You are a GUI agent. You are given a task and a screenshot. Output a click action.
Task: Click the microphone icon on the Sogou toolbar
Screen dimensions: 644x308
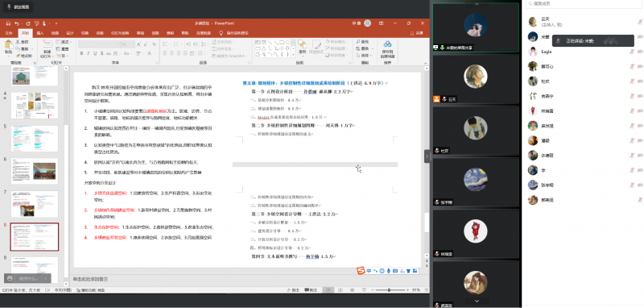[x=389, y=271]
